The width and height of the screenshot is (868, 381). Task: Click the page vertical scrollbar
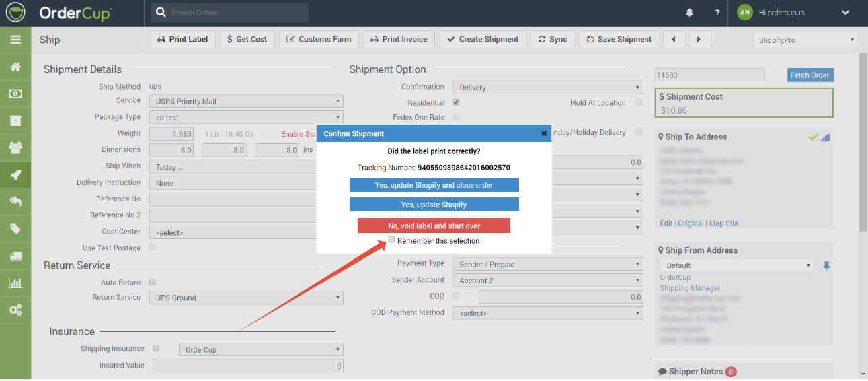(863, 143)
